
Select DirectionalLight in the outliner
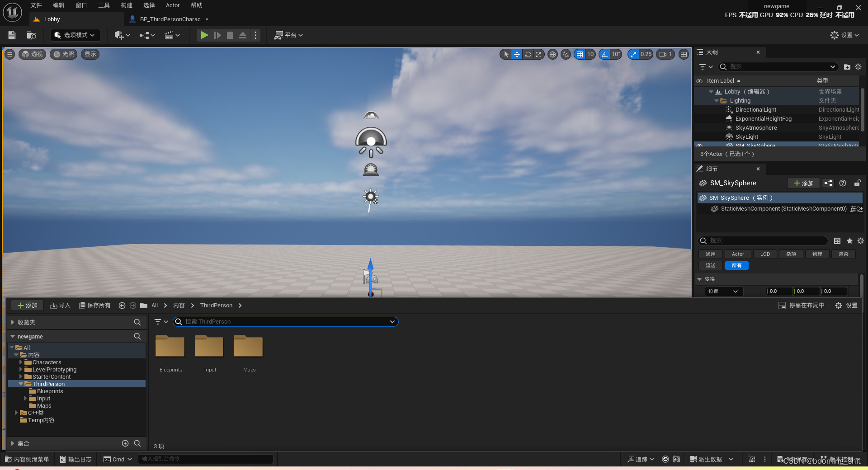[x=755, y=110]
